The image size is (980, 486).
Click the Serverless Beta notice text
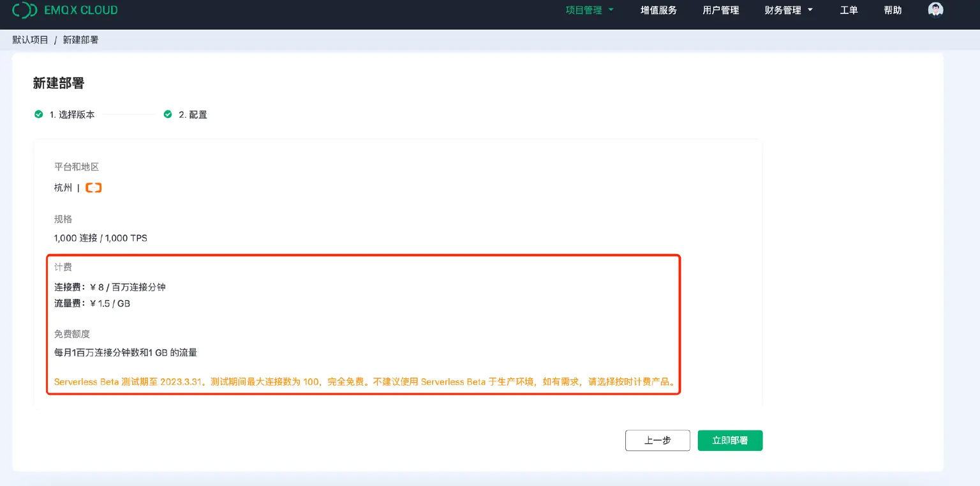point(364,382)
